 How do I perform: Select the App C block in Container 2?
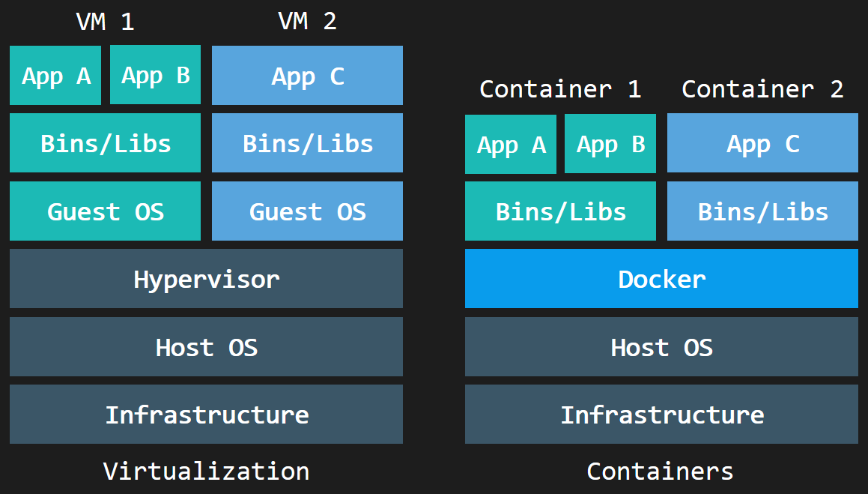(x=762, y=143)
